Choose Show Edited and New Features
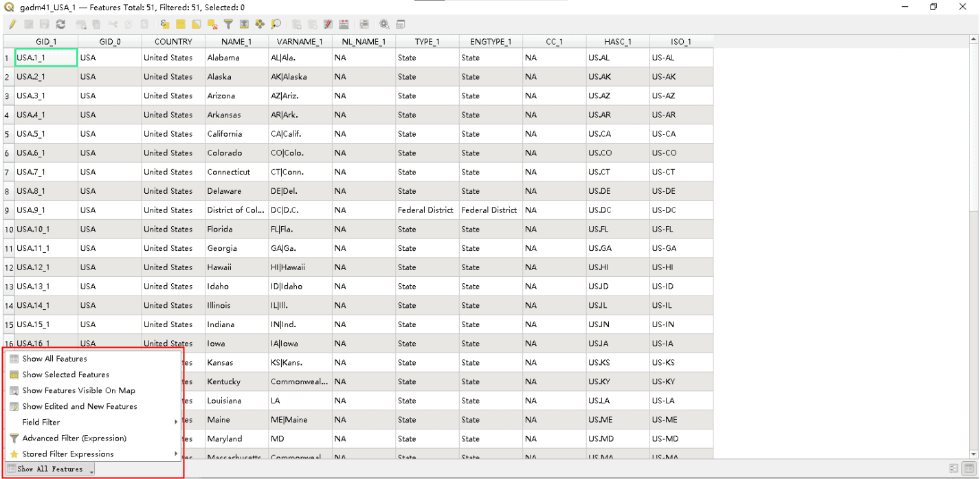 point(93,406)
